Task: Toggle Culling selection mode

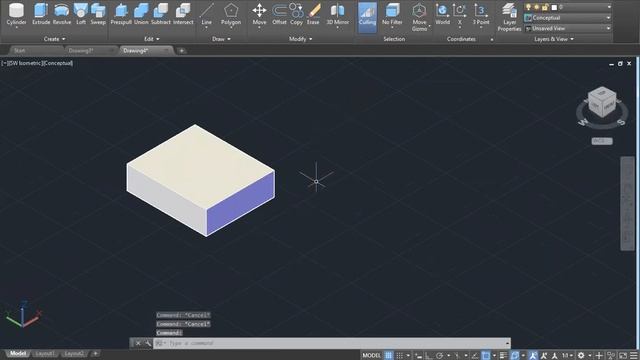Action: click(367, 17)
